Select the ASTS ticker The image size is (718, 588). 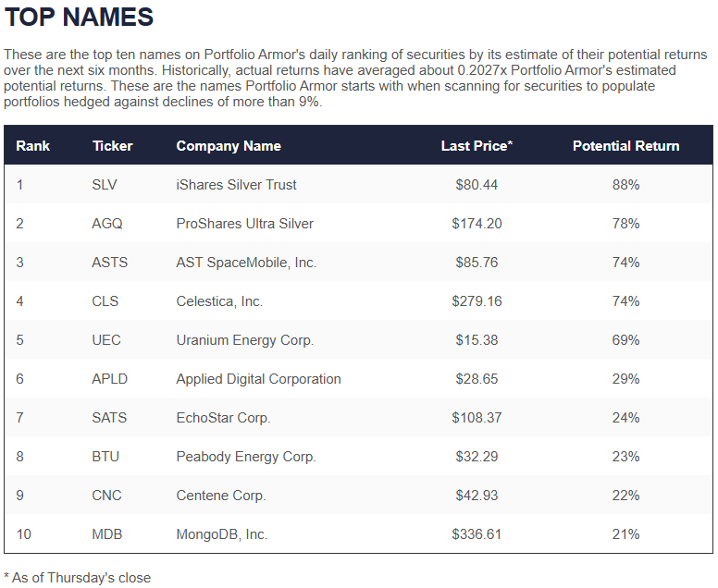pyautogui.click(x=110, y=263)
